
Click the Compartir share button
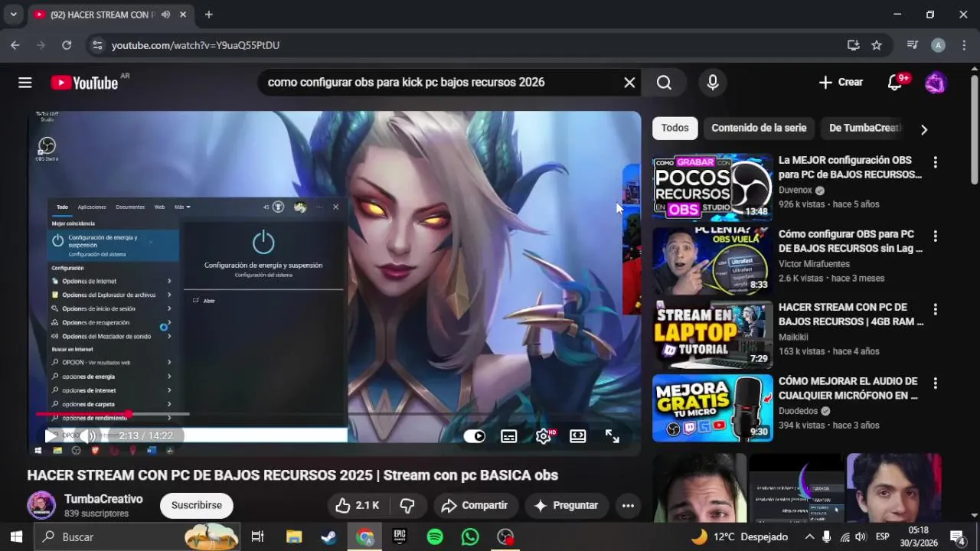(x=475, y=505)
